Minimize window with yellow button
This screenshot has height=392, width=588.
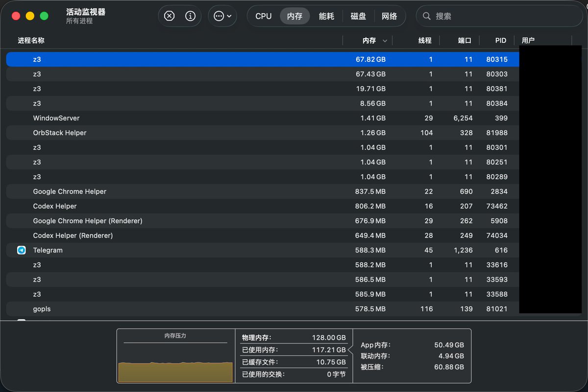30,16
